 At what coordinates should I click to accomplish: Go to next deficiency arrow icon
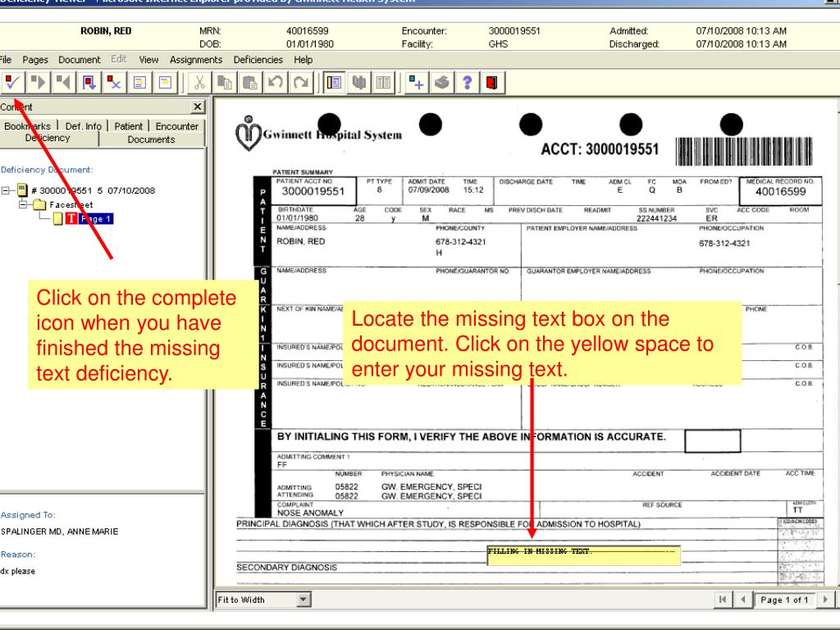[38, 83]
